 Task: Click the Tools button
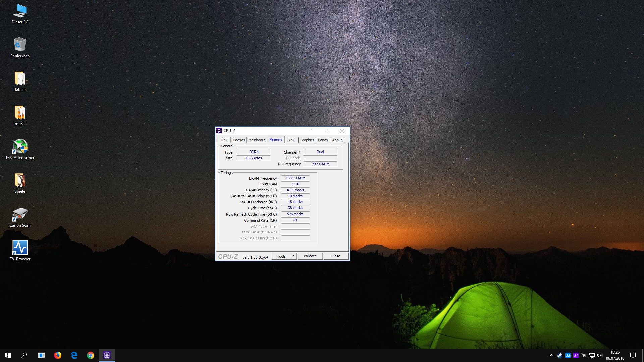tap(281, 256)
